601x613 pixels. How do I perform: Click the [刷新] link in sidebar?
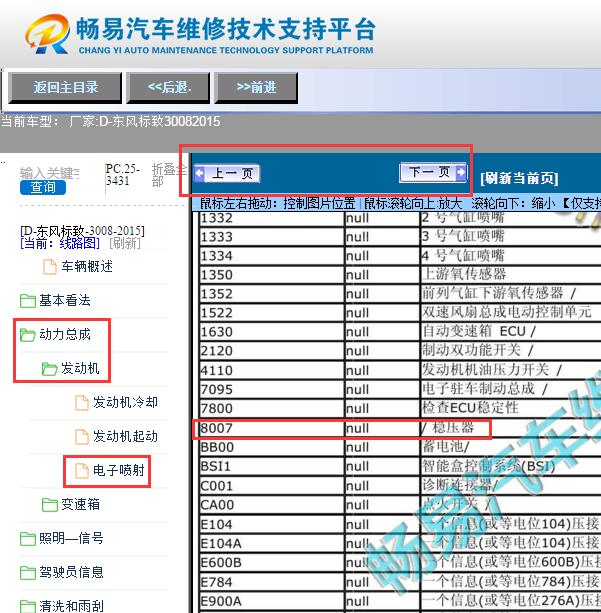pyautogui.click(x=125, y=244)
